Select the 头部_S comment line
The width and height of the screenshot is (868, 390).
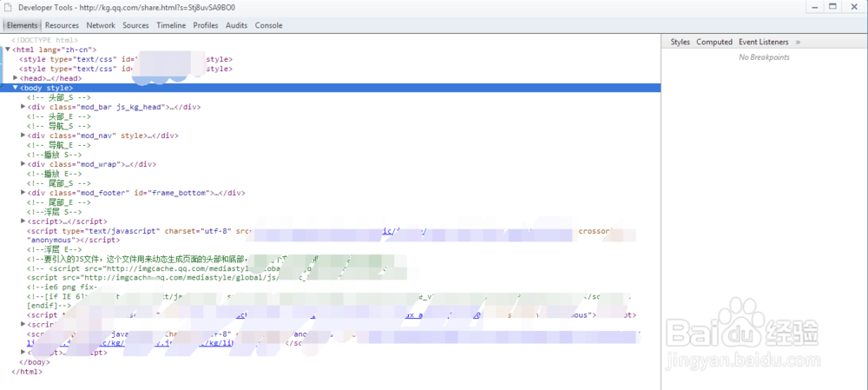[x=59, y=97]
